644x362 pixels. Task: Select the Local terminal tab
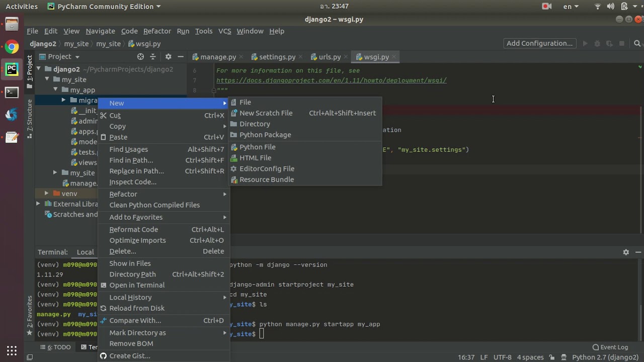point(85,252)
